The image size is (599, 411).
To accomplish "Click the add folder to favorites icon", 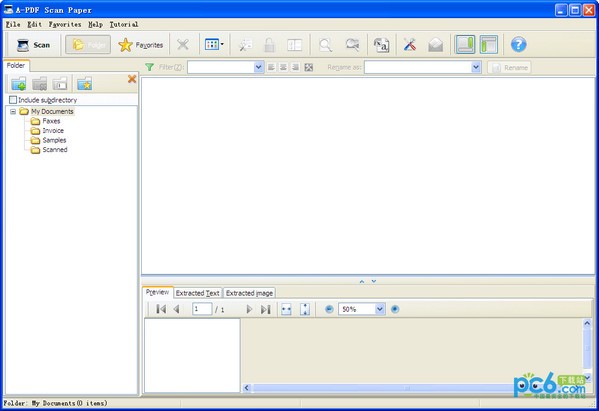I will coord(84,84).
